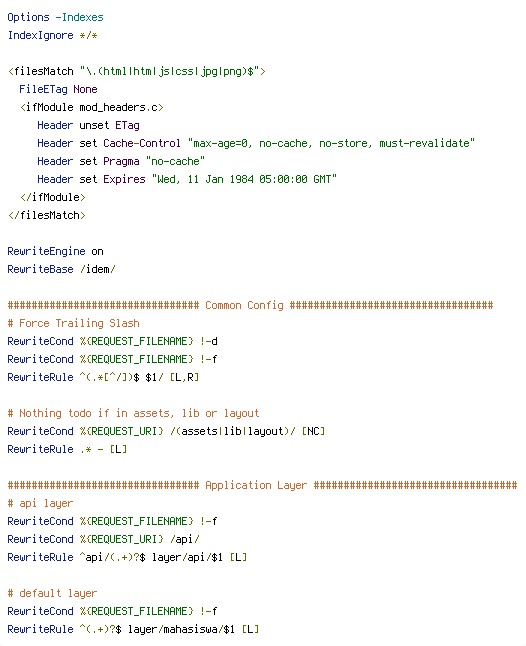Click the 'Options -Indexes' line
Screen dimensions: 526x646
(55, 17)
